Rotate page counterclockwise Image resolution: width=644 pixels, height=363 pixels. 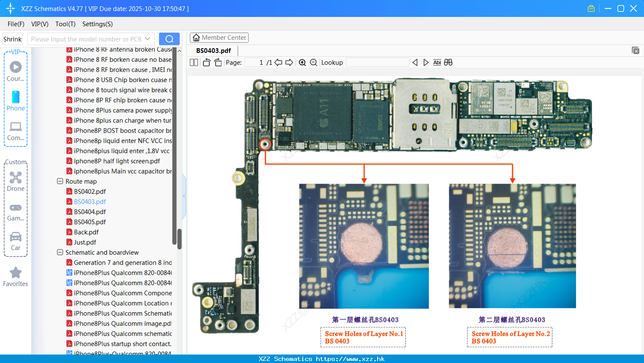pos(206,63)
